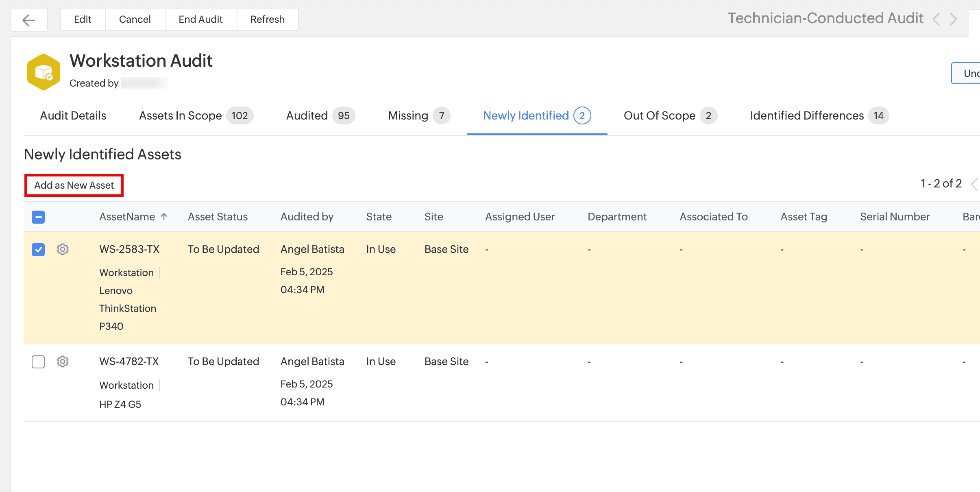
Task: Go to the next audit arrow
Action: point(953,19)
